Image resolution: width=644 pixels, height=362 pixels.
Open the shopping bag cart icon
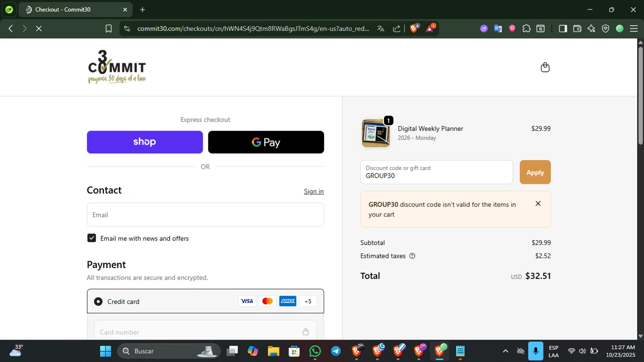pos(545,67)
